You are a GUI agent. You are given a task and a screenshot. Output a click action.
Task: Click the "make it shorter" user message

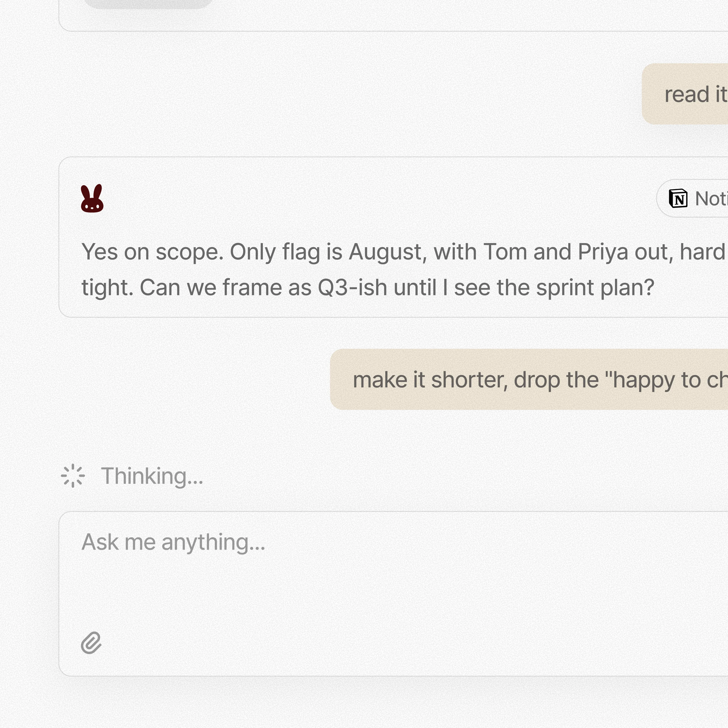tap(529, 380)
